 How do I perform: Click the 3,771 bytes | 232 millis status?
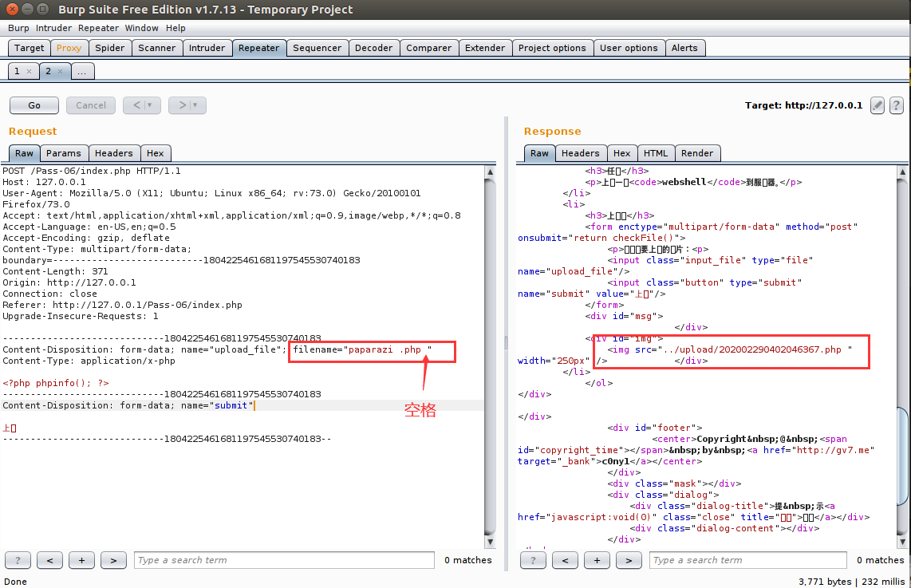[852, 581]
